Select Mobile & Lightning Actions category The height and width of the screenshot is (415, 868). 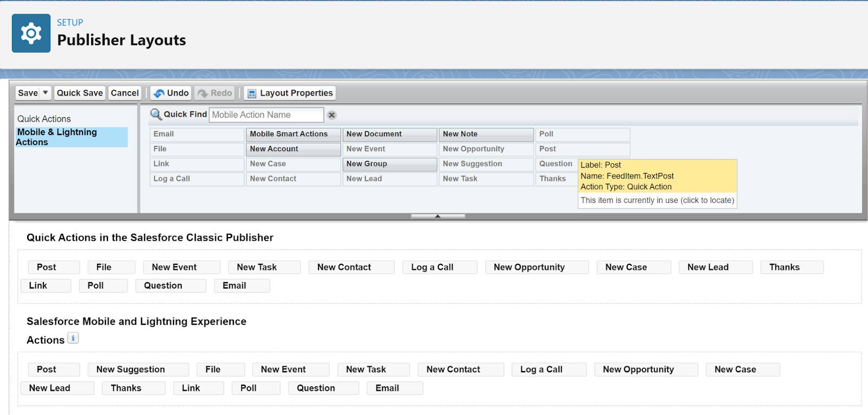(72, 137)
